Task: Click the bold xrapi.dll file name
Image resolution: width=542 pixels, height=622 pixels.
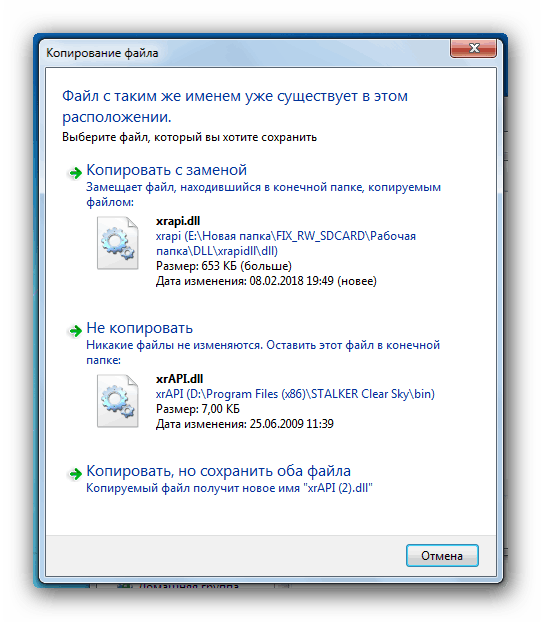Action: tap(178, 221)
